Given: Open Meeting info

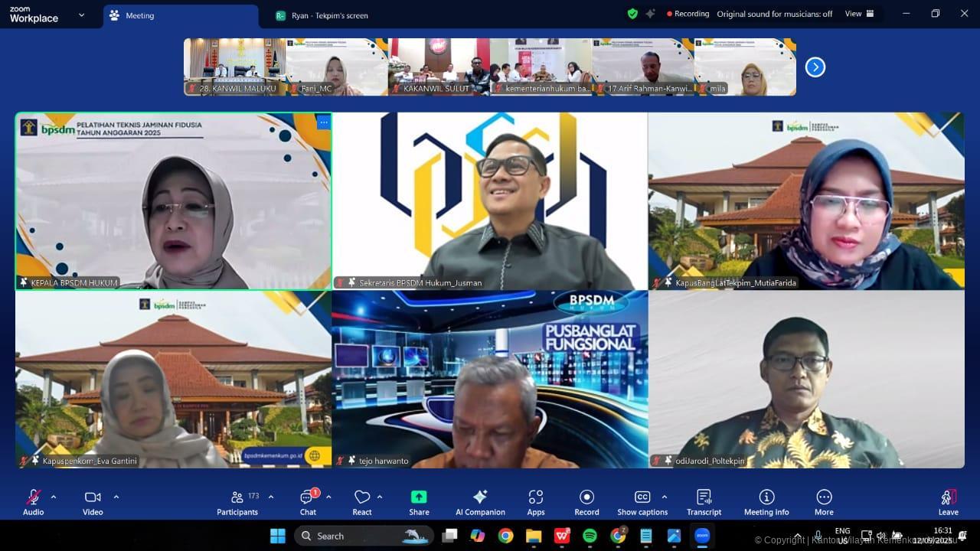Looking at the screenshot, I should coord(766,501).
